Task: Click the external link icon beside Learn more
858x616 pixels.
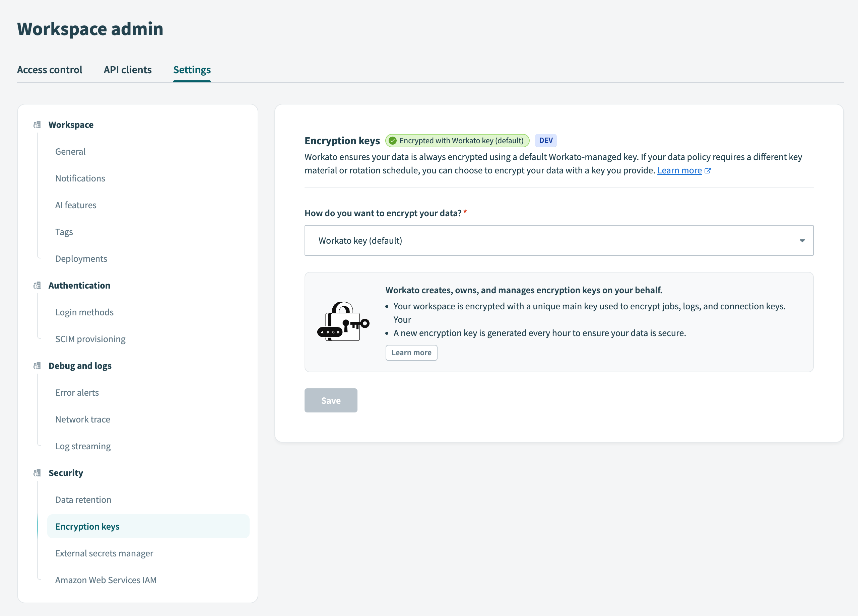Action: [708, 170]
